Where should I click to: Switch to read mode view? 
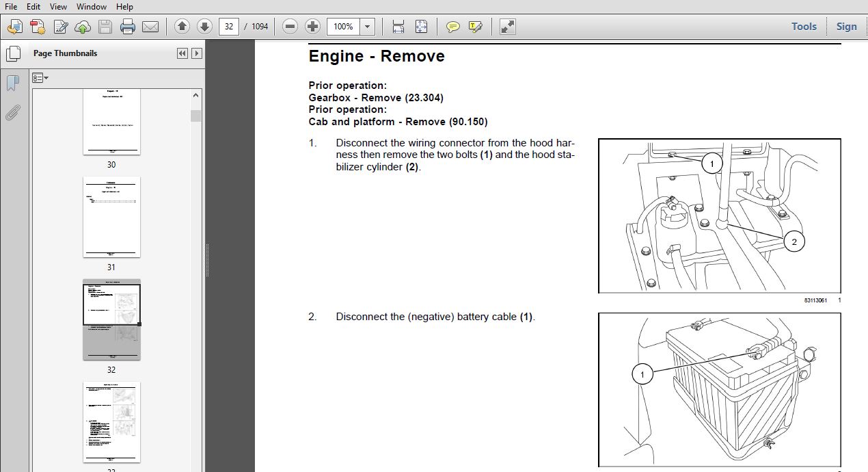(507, 27)
